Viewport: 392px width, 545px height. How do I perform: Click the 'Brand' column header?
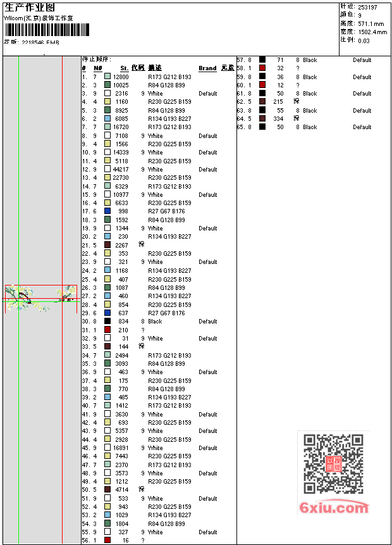click(x=207, y=68)
